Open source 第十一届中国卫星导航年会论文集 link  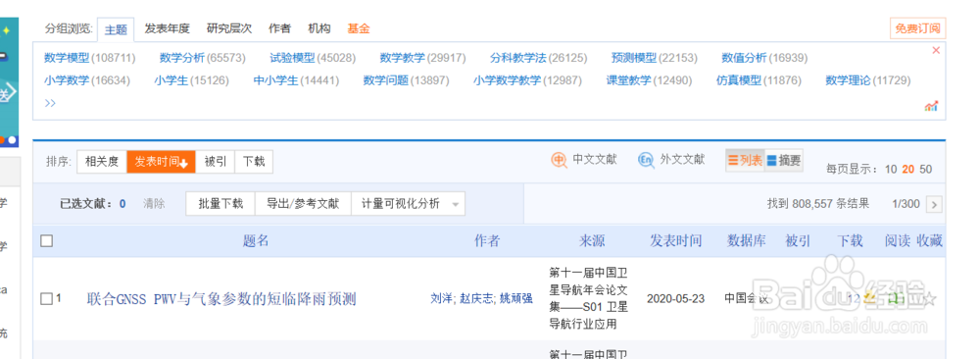[588, 298]
